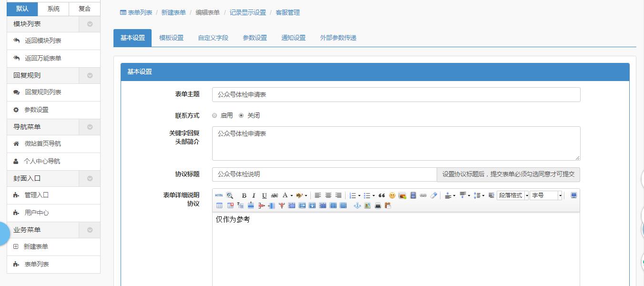Center-align text in the editor

click(328, 195)
